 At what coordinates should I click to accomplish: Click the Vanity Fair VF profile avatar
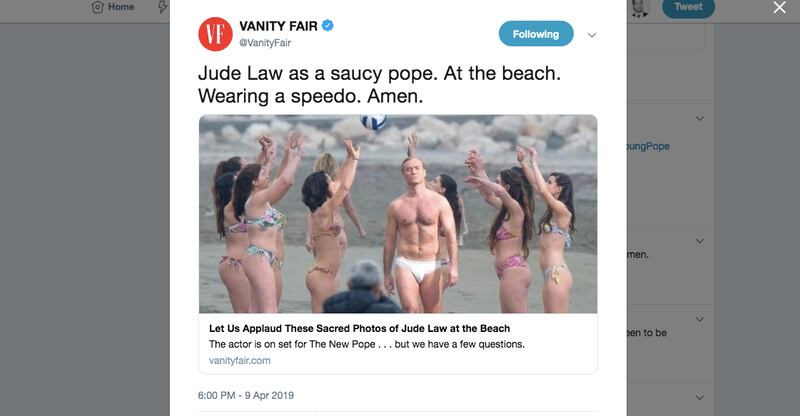pos(215,34)
